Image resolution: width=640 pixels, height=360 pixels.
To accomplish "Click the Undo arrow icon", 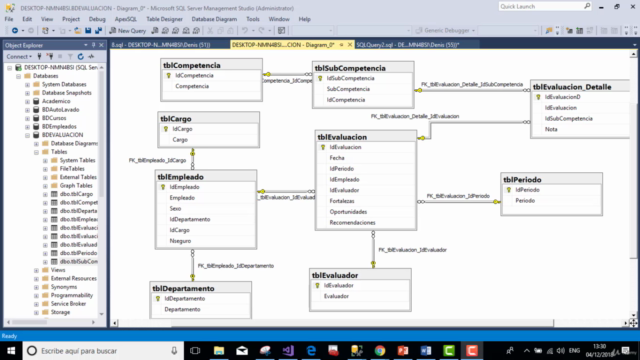I will (244, 31).
